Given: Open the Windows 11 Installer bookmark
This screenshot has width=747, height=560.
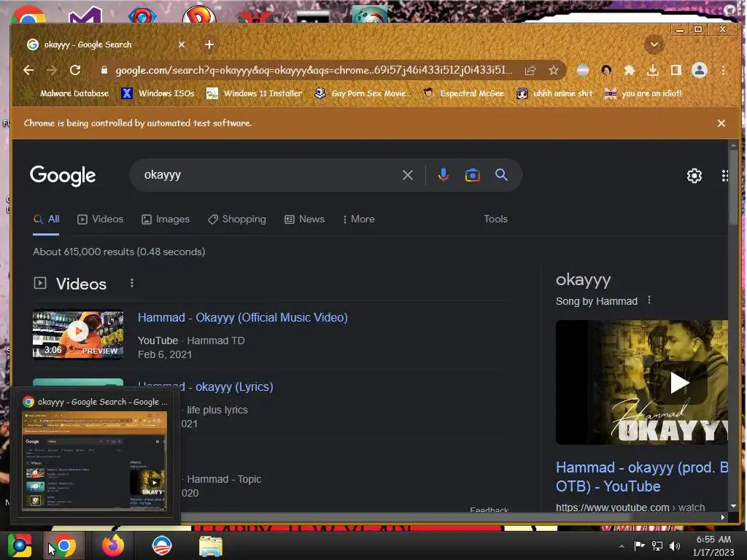Looking at the screenshot, I should point(254,93).
